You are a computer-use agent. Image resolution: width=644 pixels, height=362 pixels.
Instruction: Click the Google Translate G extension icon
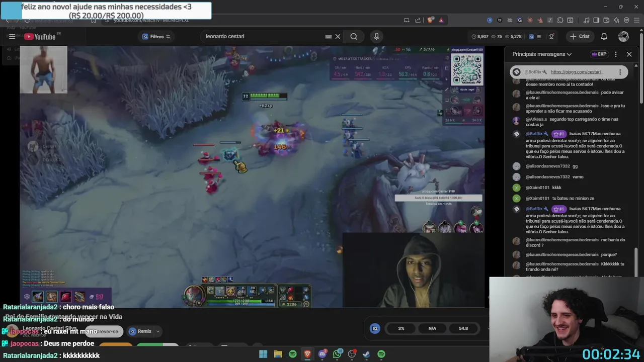click(520, 20)
